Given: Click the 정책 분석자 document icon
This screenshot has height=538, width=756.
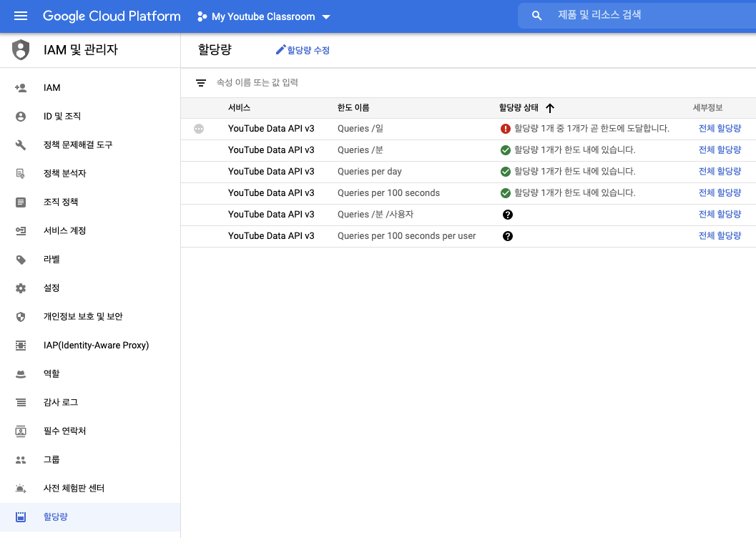Looking at the screenshot, I should [21, 174].
